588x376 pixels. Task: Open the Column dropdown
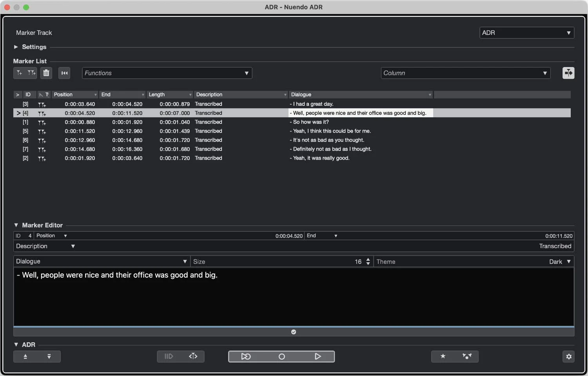[466, 73]
